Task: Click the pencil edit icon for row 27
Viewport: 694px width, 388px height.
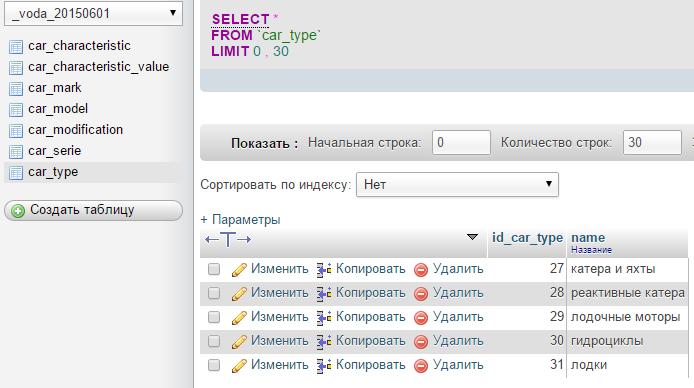Action: (239, 269)
